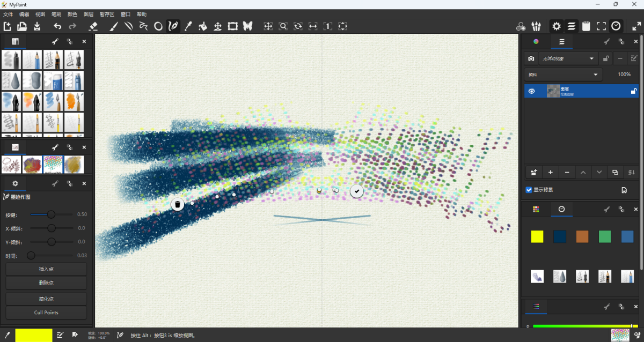Open the 图层 menu in menu bar
This screenshot has width=644, height=342.
pyautogui.click(x=89, y=14)
